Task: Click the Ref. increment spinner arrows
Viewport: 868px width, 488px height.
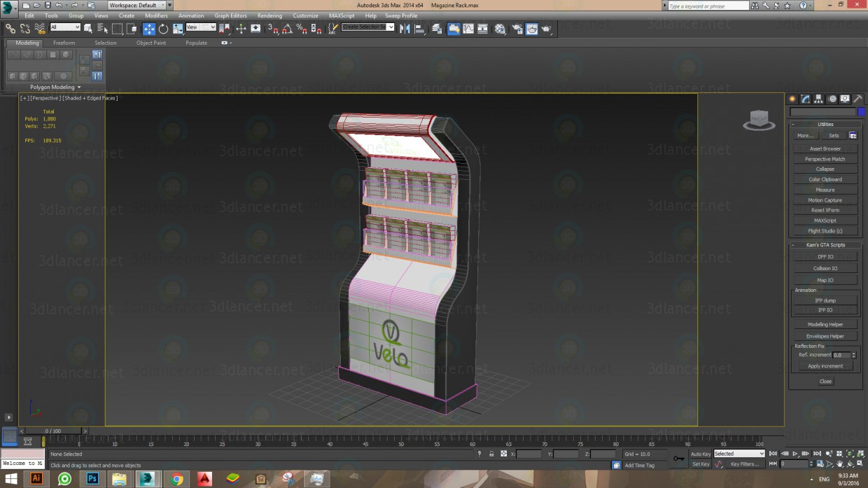Action: coord(853,356)
